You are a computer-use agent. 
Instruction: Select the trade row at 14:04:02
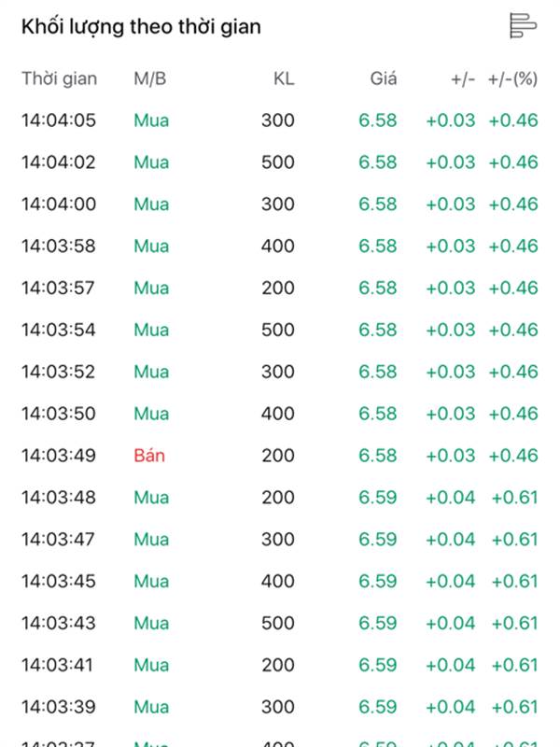pos(280,162)
